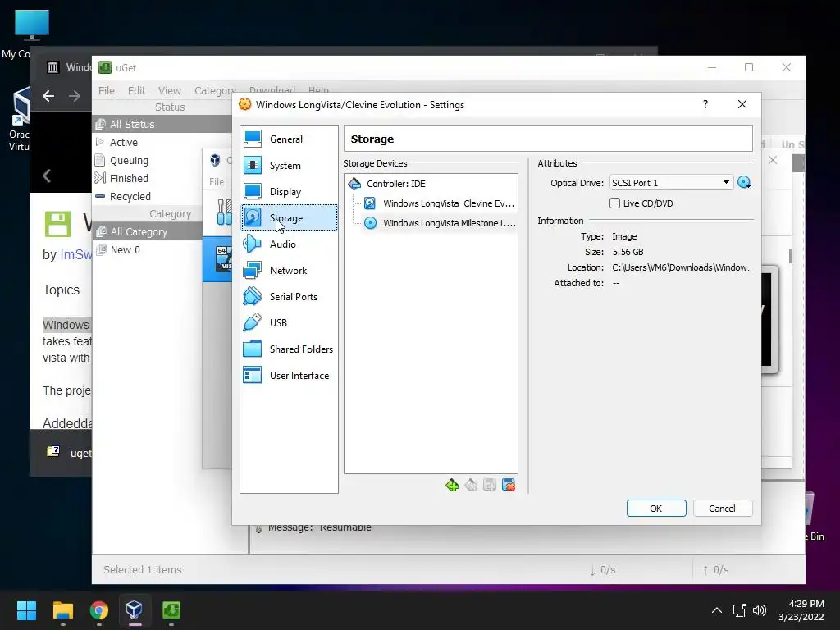Screen dimensions: 840x630
Task: Select New 0 category in uGet
Action: click(x=148, y=250)
